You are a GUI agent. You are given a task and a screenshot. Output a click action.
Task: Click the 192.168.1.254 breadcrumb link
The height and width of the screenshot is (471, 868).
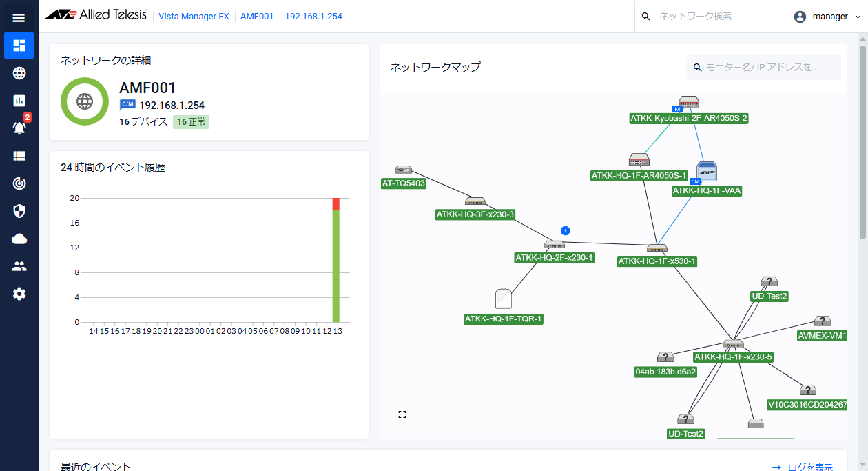313,16
